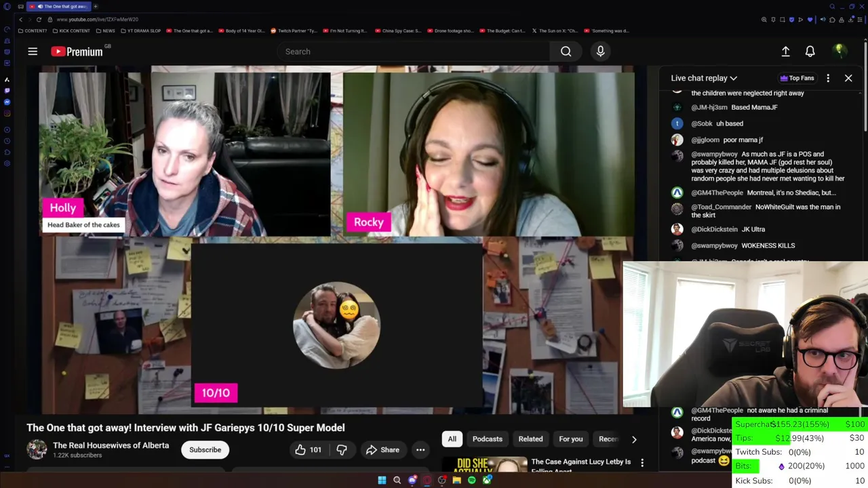Open YouTube notifications bell
This screenshot has width=868, height=488.
810,52
